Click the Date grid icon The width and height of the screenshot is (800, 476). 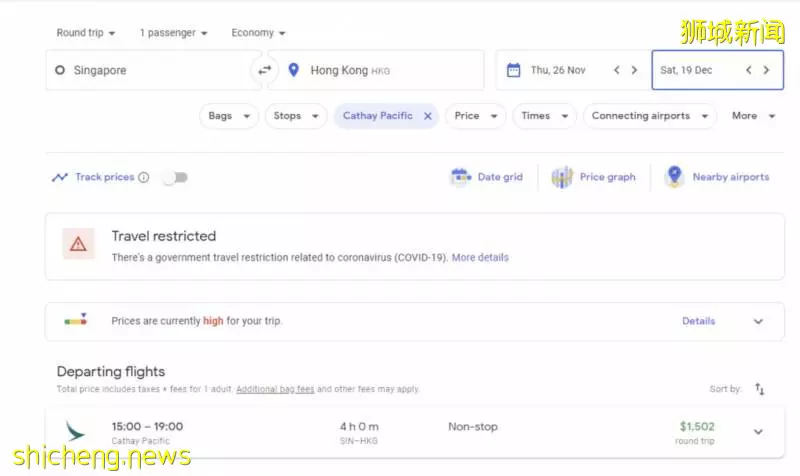point(461,177)
